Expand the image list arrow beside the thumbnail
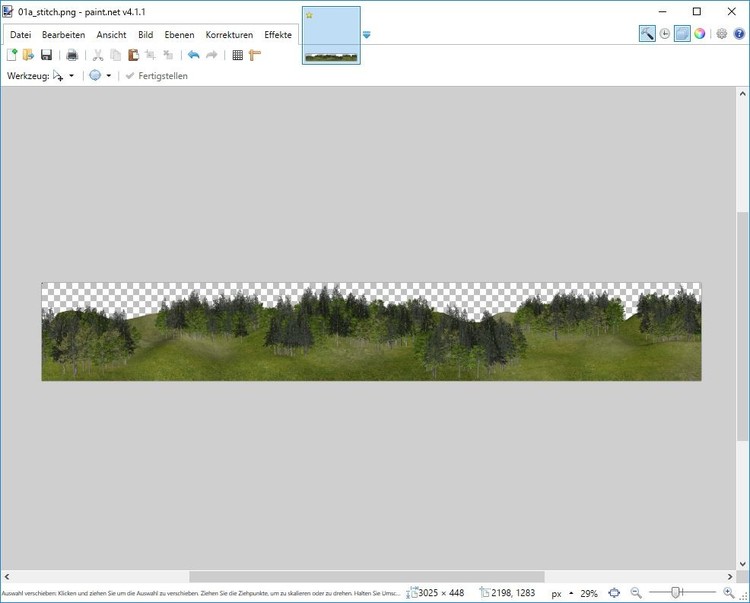Image resolution: width=750 pixels, height=603 pixels. click(367, 35)
